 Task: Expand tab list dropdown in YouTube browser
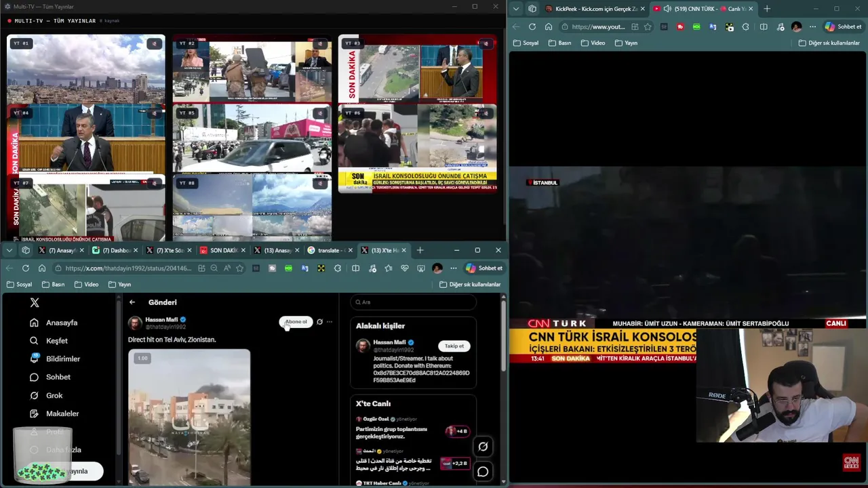[x=516, y=9]
